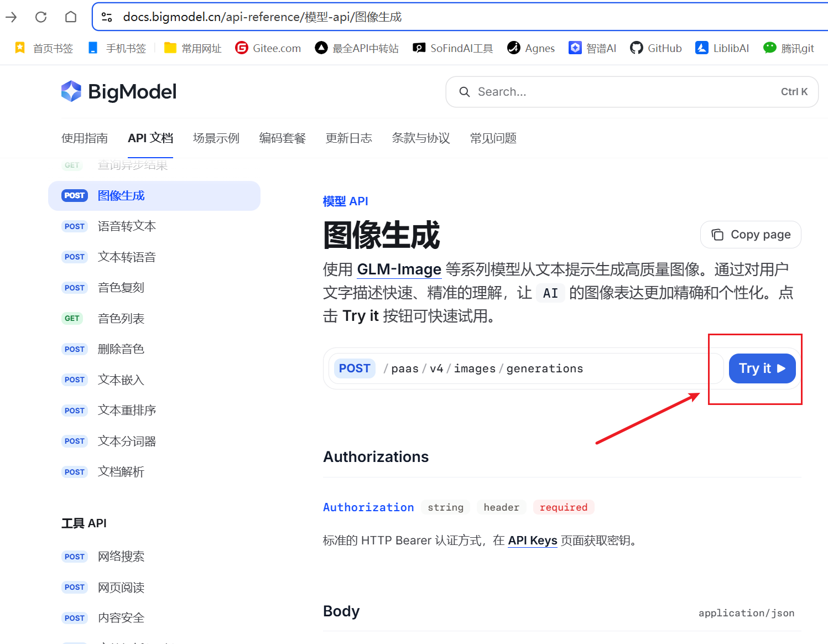This screenshot has height=644, width=828.
Task: Open 智谱AI bookmark
Action: click(x=592, y=48)
